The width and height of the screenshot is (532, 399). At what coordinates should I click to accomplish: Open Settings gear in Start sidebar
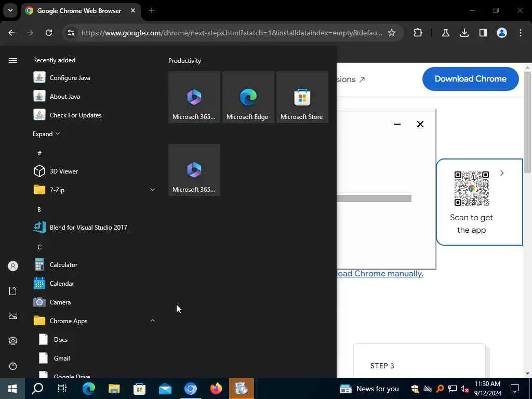tap(13, 341)
